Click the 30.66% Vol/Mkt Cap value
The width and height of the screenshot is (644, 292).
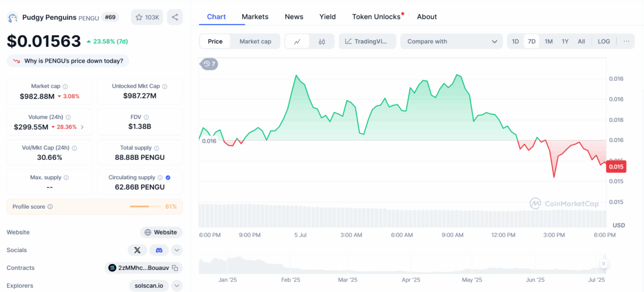[x=49, y=158]
